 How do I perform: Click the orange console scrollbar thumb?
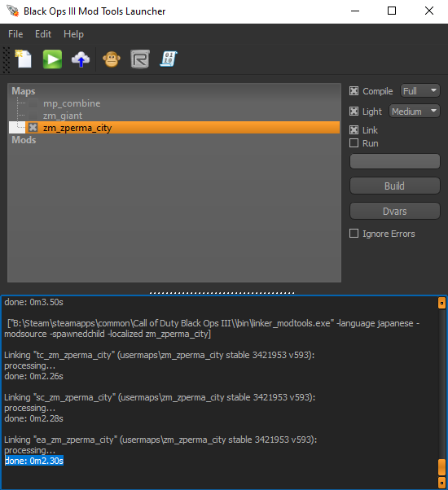tap(441, 467)
